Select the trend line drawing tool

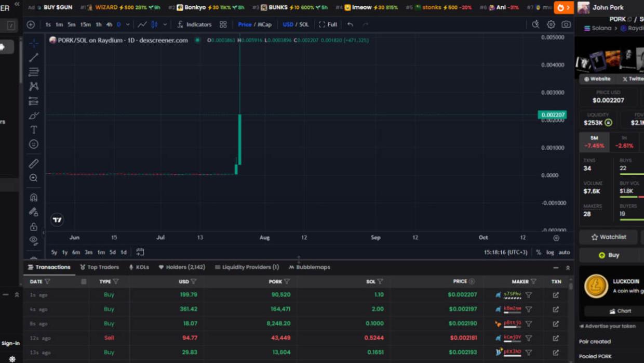point(34,58)
